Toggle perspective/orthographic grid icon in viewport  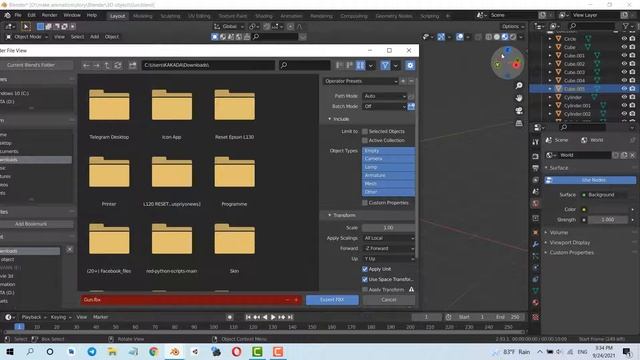coord(519,123)
